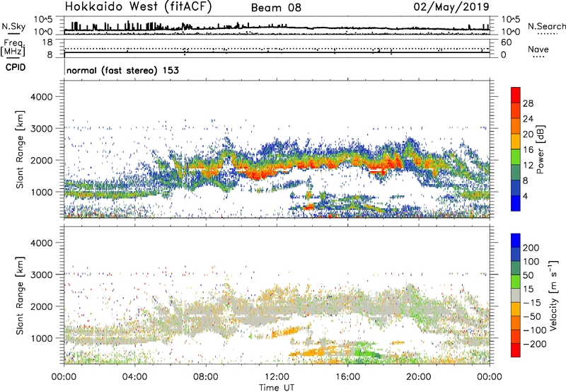This screenshot has height=392, width=566.
Task: Click the '-50' velocity colorbar tick
Action: pyautogui.click(x=532, y=316)
